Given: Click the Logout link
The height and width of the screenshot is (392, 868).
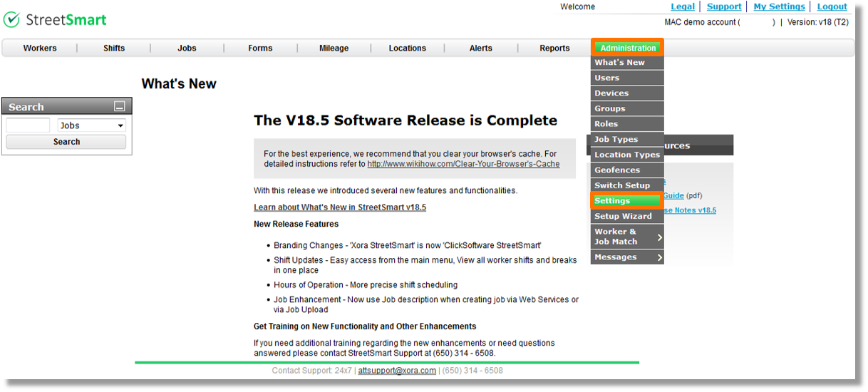Looking at the screenshot, I should pos(832,6).
